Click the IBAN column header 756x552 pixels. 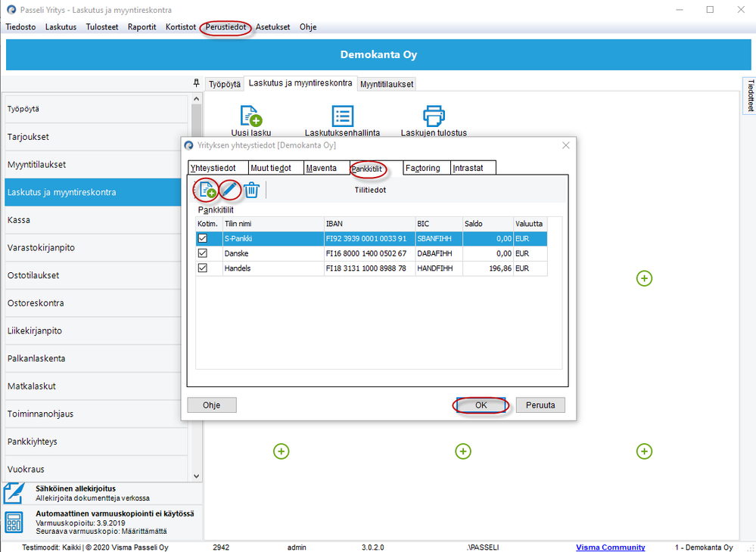pyautogui.click(x=369, y=224)
